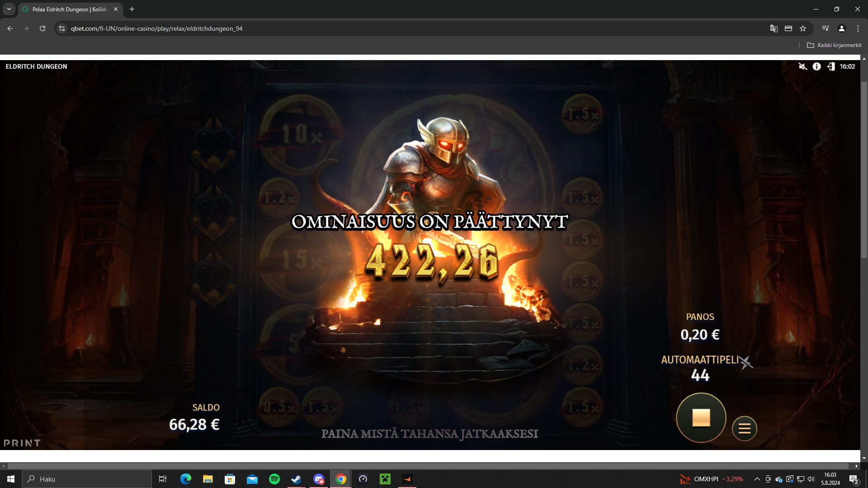This screenshot has width=868, height=488.
Task: Click the page vertical scrollbar
Action: point(864,169)
